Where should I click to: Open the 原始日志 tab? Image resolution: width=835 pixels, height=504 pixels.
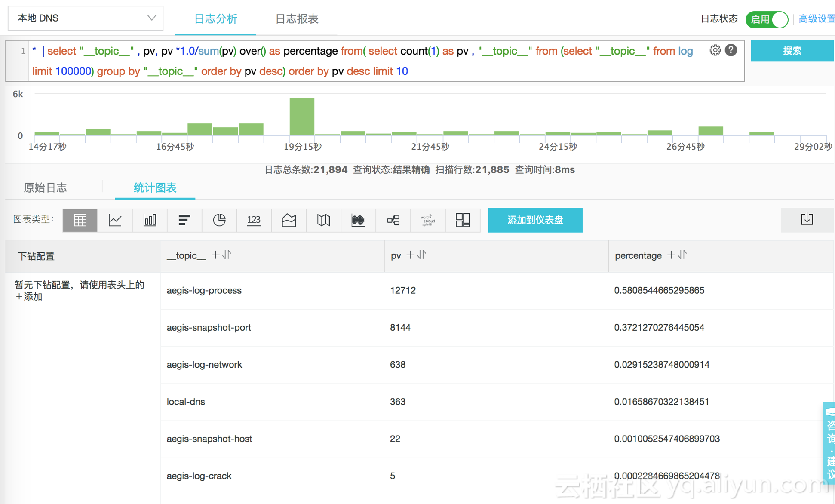[x=45, y=187]
